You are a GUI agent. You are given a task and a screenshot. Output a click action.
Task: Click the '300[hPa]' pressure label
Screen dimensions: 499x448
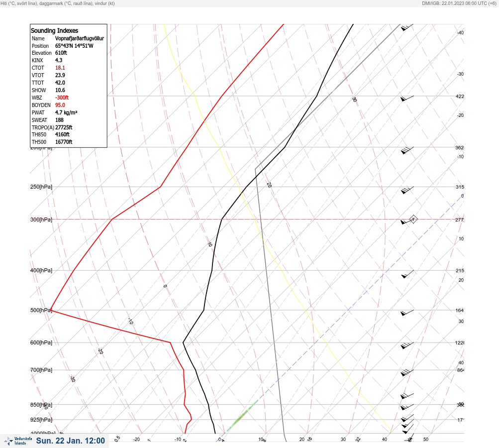click(x=41, y=220)
